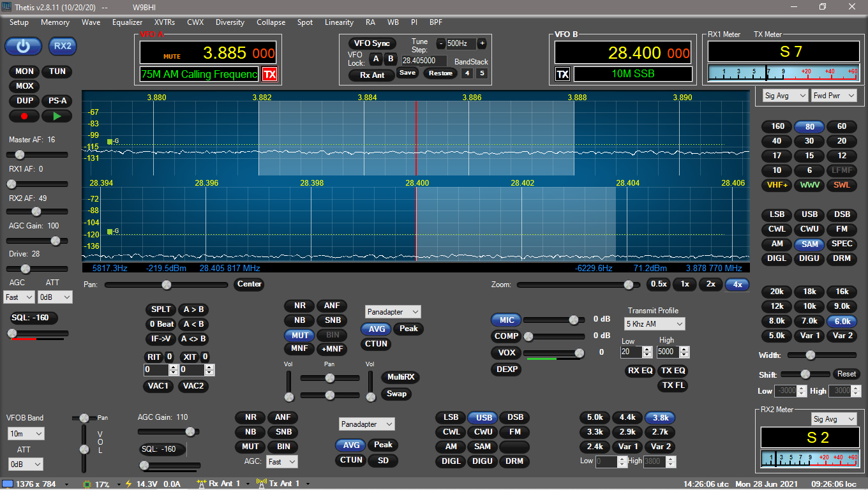Open the Linearity menu

340,22
